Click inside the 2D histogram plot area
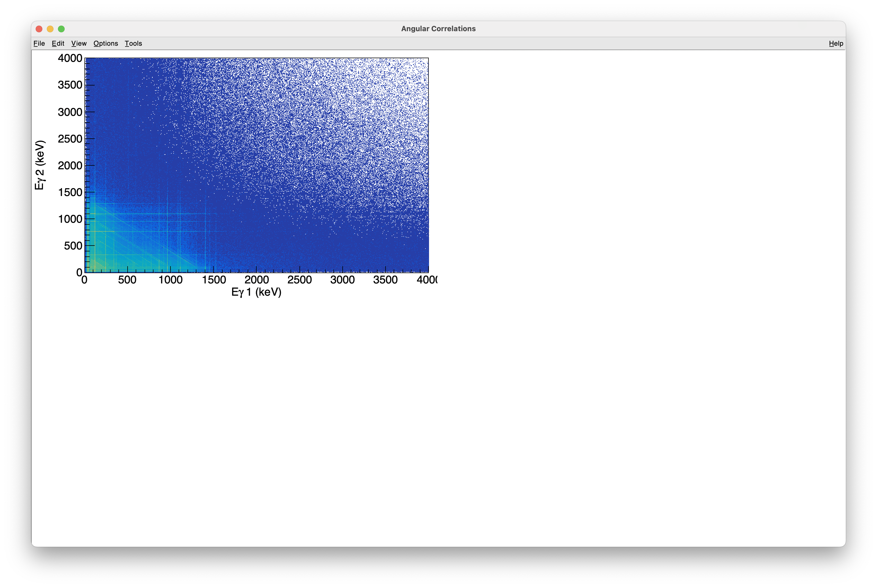The image size is (877, 588). tap(257, 165)
